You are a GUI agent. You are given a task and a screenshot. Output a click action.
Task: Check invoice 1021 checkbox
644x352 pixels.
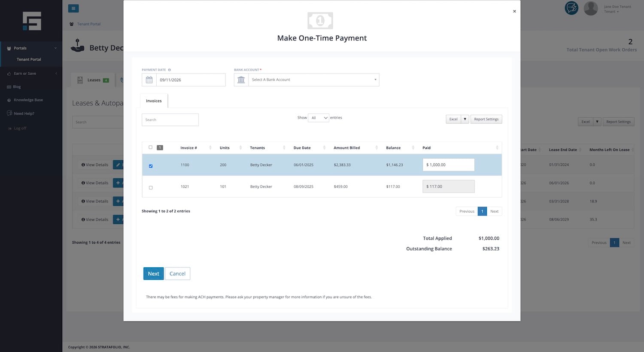151,187
